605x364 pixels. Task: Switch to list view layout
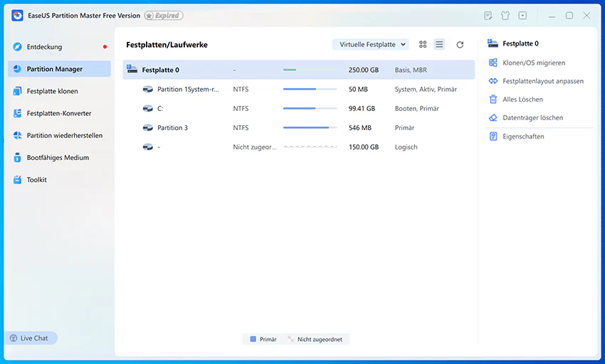439,44
